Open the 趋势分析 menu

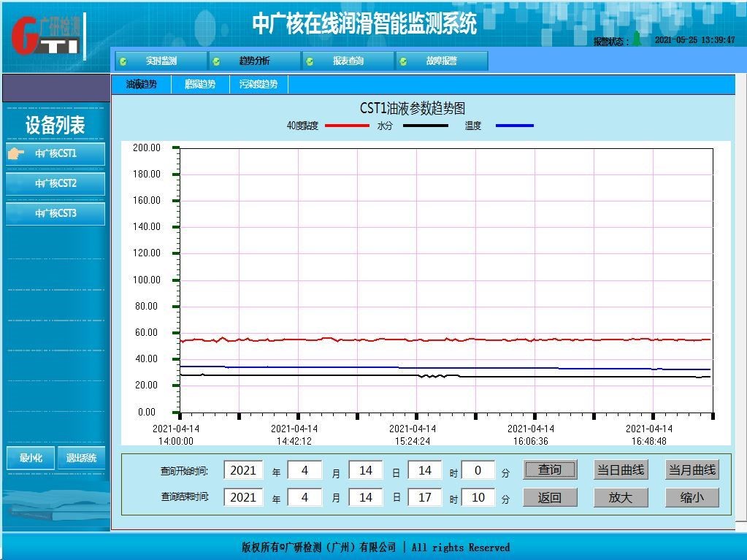pos(254,61)
